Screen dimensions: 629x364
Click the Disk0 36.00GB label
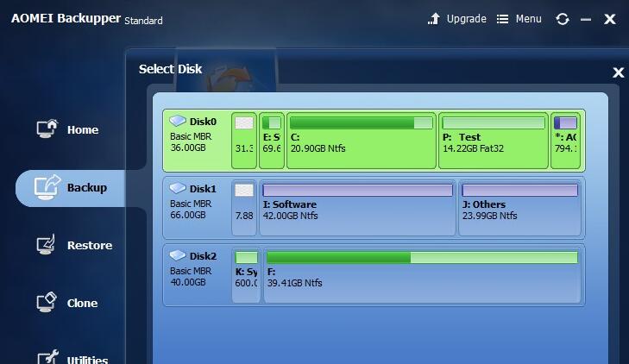pyautogui.click(x=188, y=147)
